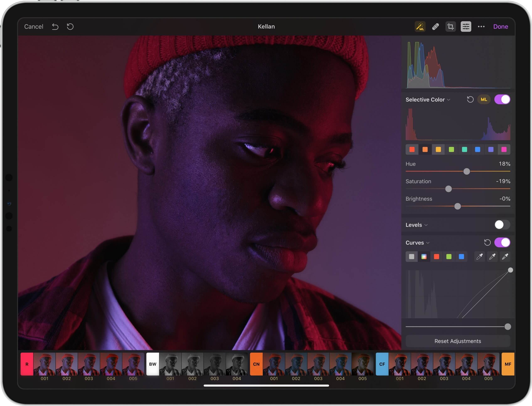This screenshot has height=406, width=532.
Task: Apply BW preset 004 thumbnail
Action: (237, 364)
